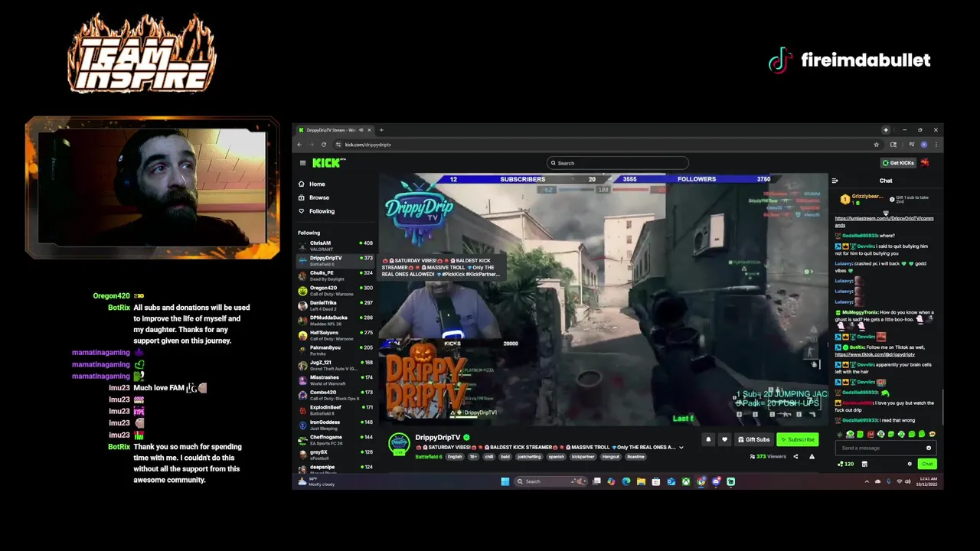Open the Windows Start menu
This screenshot has width=980, height=551.
505,481
